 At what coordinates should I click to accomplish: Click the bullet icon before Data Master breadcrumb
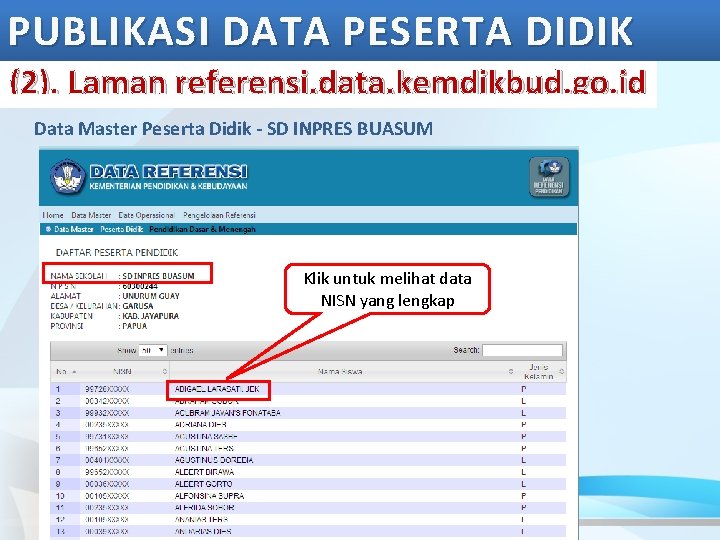[48, 229]
